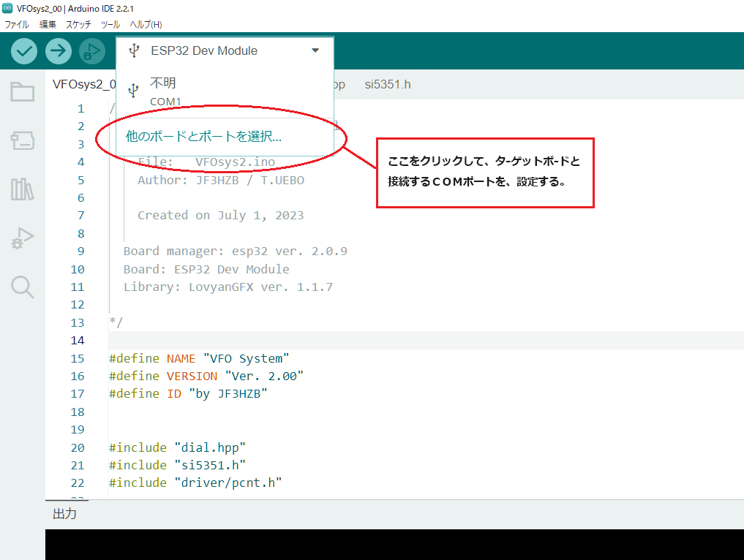Viewport: 744px width, 560px height.
Task: Click the "si5351.h" include string
Action: [210, 465]
